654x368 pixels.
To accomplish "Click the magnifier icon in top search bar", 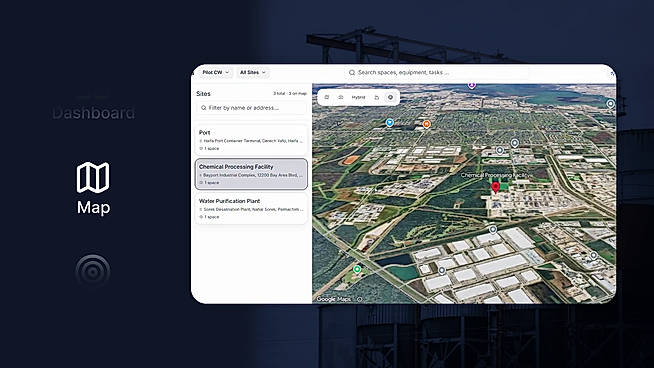I will point(352,73).
